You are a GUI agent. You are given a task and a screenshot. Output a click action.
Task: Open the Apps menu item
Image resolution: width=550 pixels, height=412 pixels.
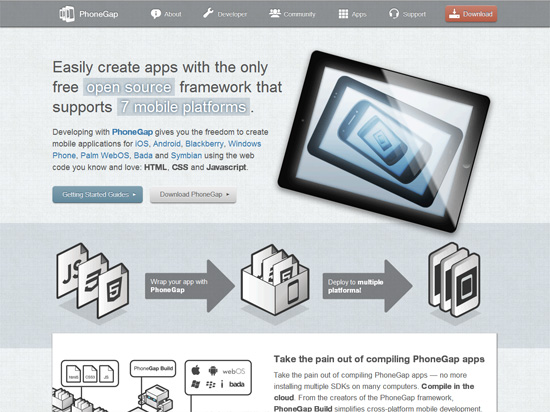353,14
